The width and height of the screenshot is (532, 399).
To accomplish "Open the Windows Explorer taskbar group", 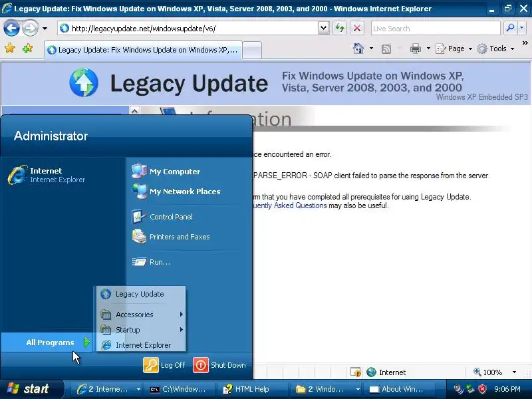I will pyautogui.click(x=327, y=389).
